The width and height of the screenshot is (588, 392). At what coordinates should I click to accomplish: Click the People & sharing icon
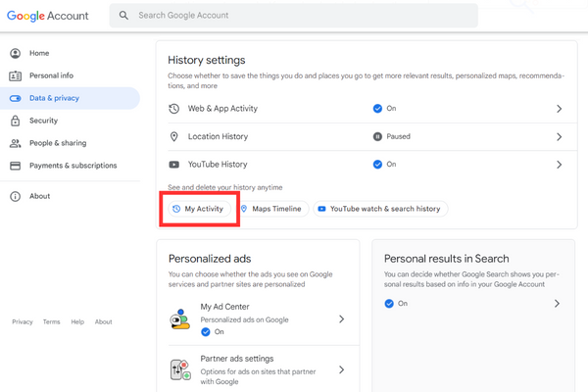(16, 143)
